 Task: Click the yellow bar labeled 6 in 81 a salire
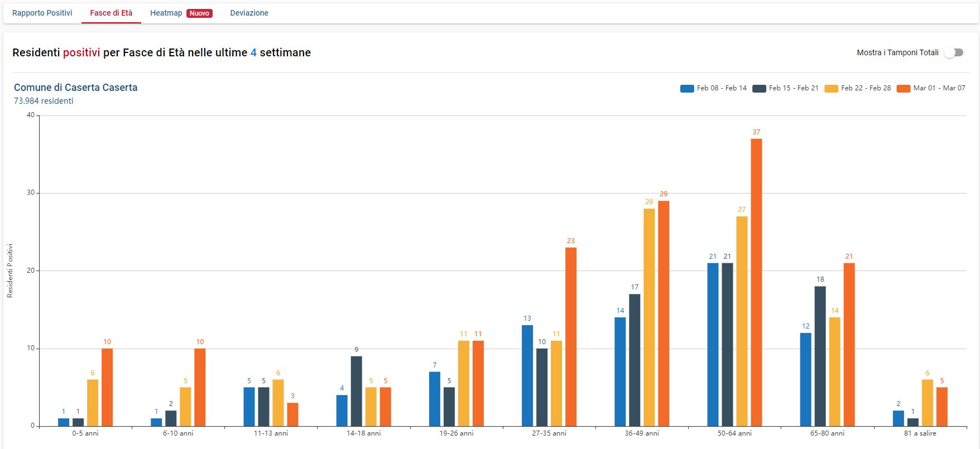(927, 403)
